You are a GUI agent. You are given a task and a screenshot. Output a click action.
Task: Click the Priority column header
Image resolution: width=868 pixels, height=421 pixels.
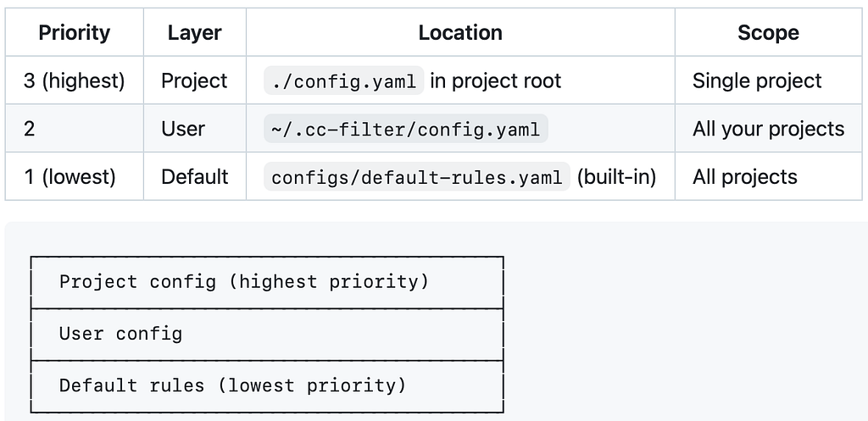[x=75, y=32]
